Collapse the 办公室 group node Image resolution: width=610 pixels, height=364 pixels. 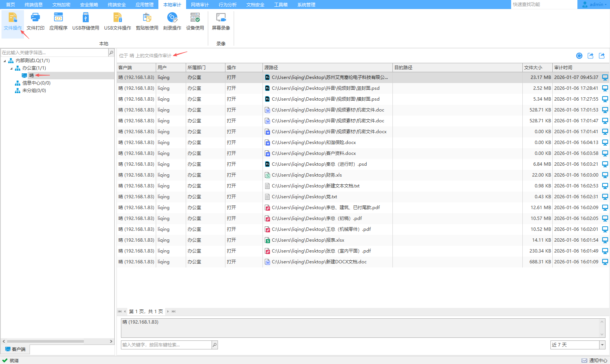pyautogui.click(x=11, y=68)
